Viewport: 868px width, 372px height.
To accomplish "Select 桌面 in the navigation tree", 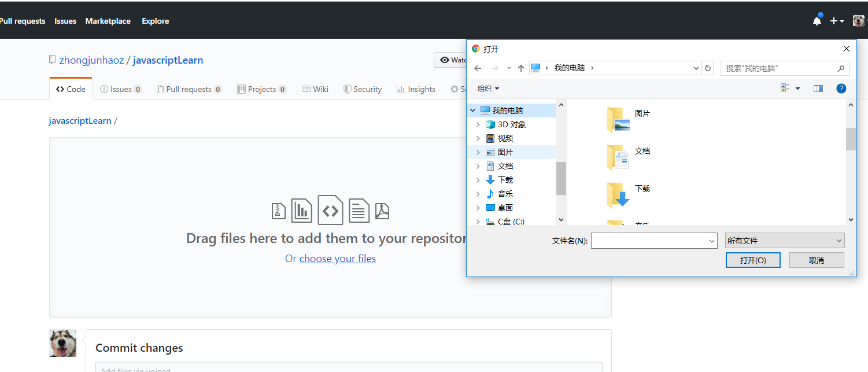I will click(499, 208).
